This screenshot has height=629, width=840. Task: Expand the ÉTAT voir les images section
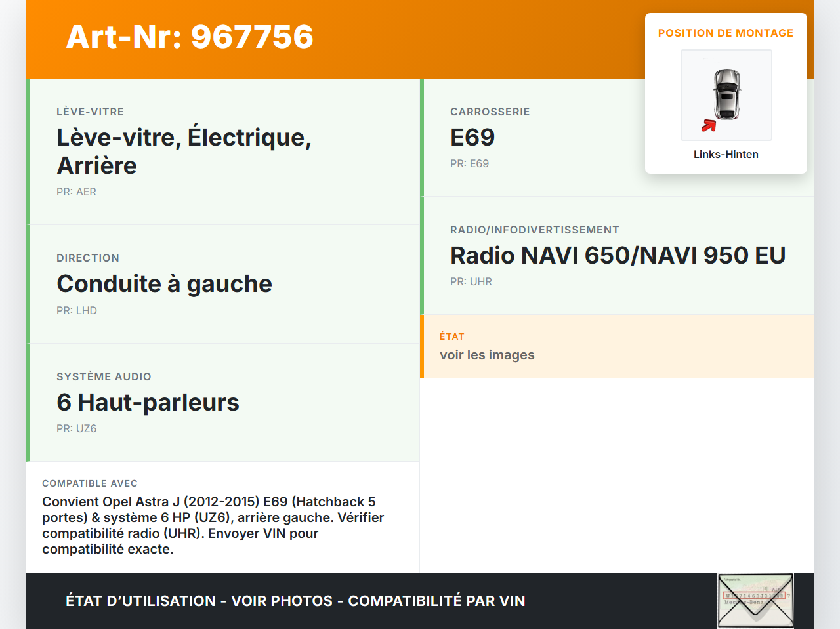(x=617, y=346)
